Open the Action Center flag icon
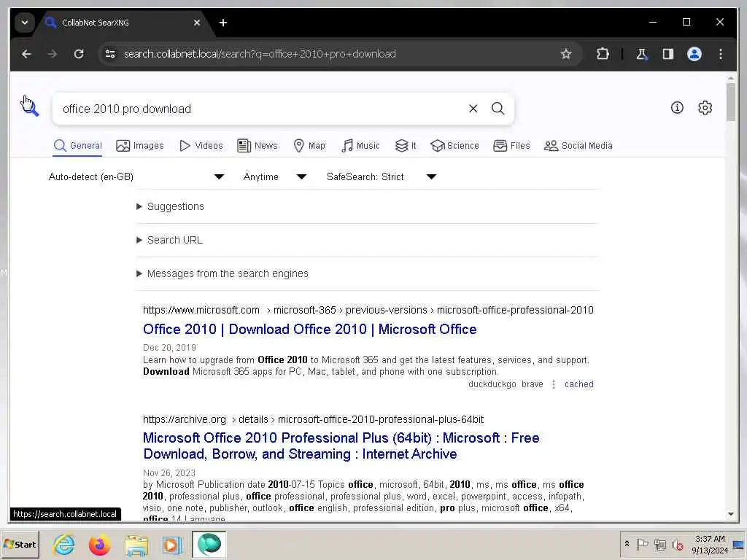The image size is (747, 560). tap(642, 544)
